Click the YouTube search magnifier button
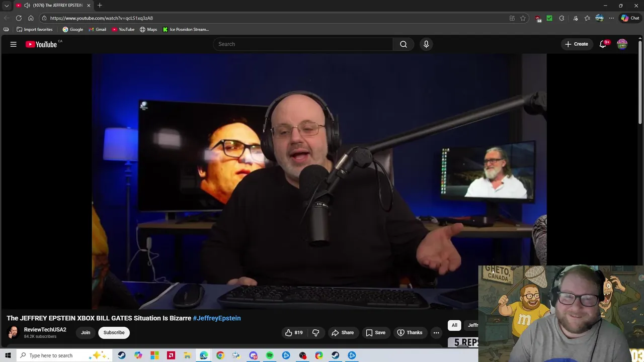 click(x=404, y=44)
